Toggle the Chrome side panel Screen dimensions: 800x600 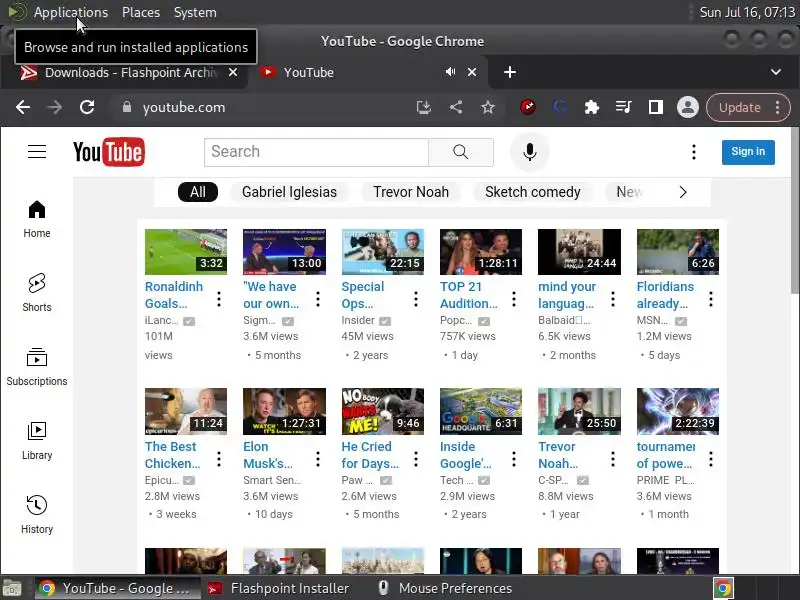tap(656, 107)
